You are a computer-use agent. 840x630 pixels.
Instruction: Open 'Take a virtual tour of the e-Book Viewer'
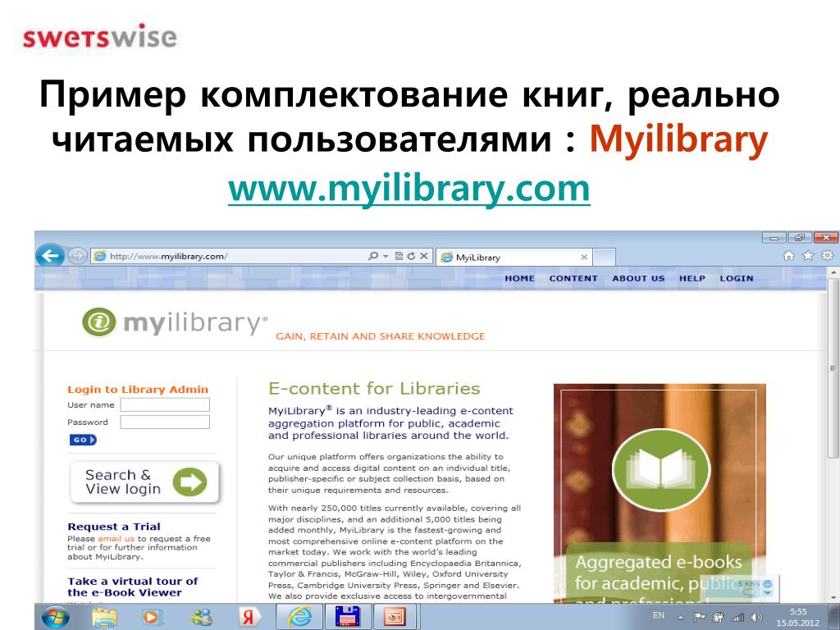pyautogui.click(x=132, y=587)
